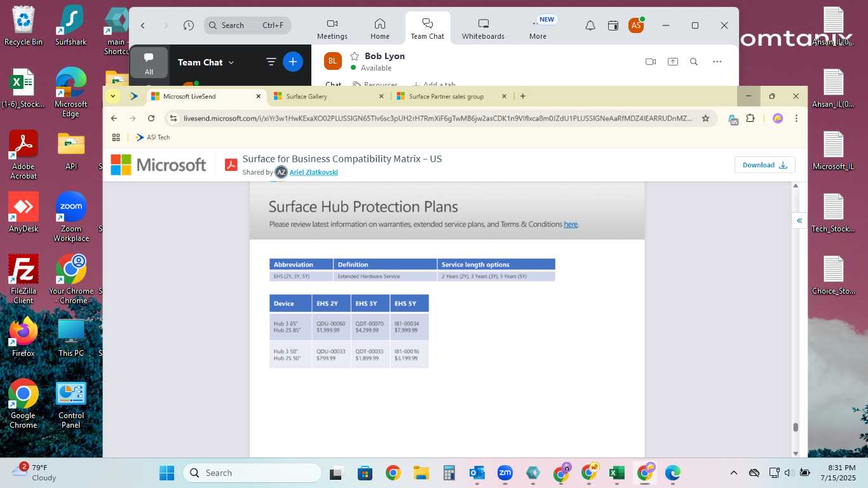Screen dimensions: 868x488
Task: Reload the LiveSend page
Action: pos(151,118)
